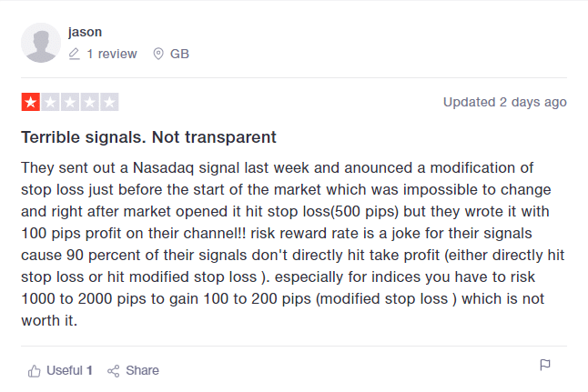This screenshot has height=392, width=588.
Task: Open the 'Terrible signals. Not transparent' review title
Action: [x=148, y=137]
